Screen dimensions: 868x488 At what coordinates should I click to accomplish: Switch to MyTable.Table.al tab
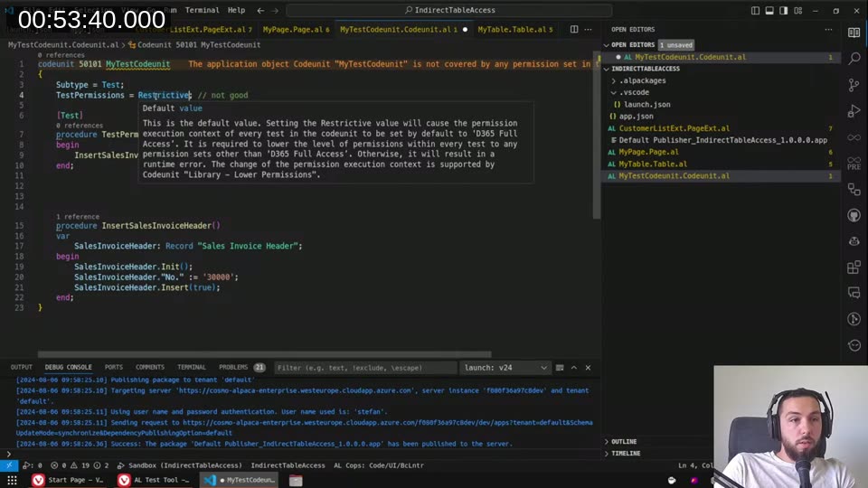coord(514,29)
